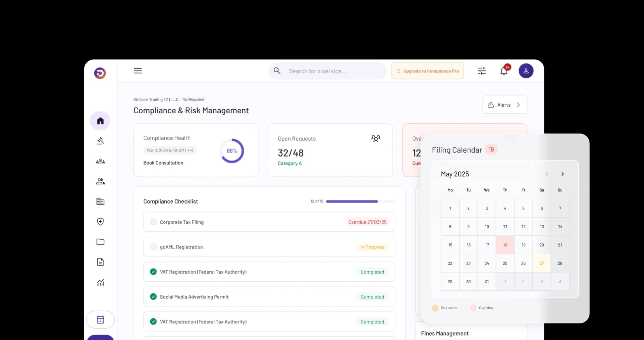644x340 pixels.
Task: Click the search magnifier icon
Action: (277, 71)
